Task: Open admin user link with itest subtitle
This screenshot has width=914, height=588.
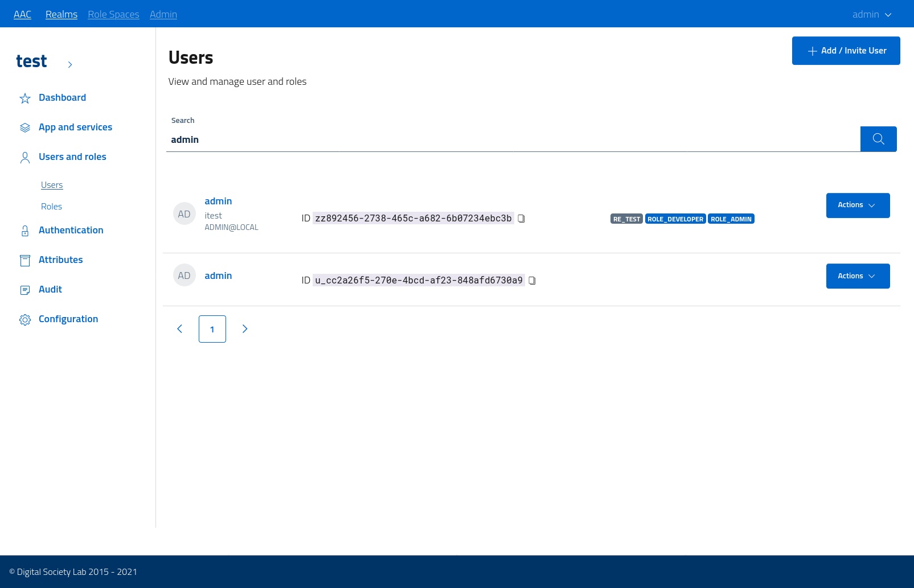Action: point(218,202)
